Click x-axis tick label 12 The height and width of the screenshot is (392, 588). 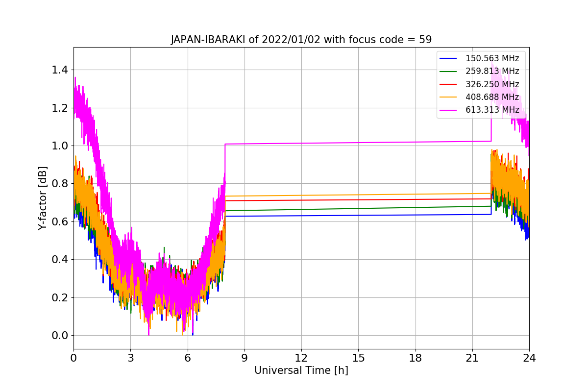pos(301,358)
